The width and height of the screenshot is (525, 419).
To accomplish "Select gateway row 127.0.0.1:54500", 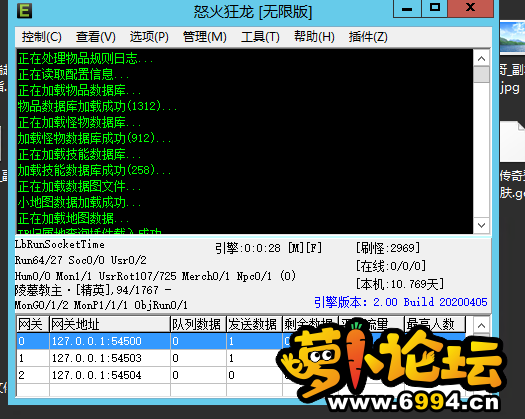I will point(241,341).
